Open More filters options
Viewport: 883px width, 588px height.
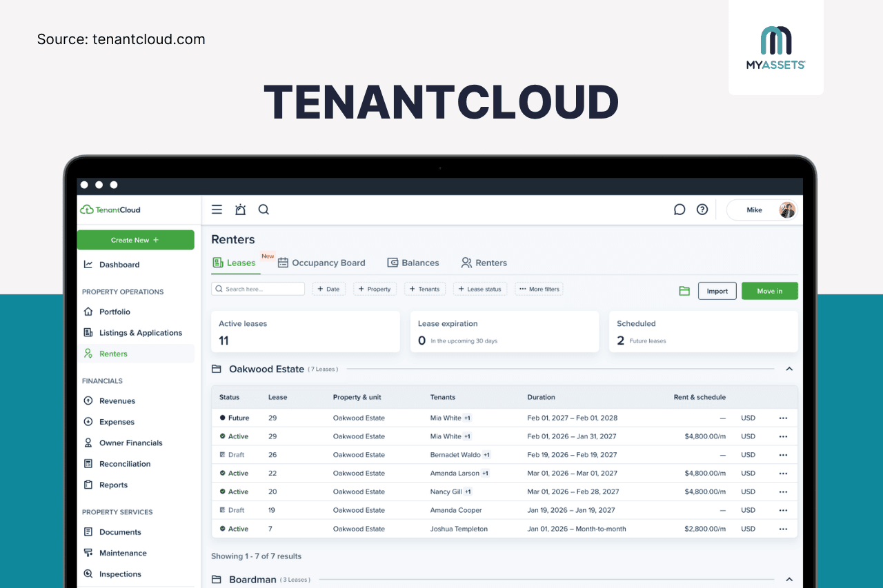539,289
